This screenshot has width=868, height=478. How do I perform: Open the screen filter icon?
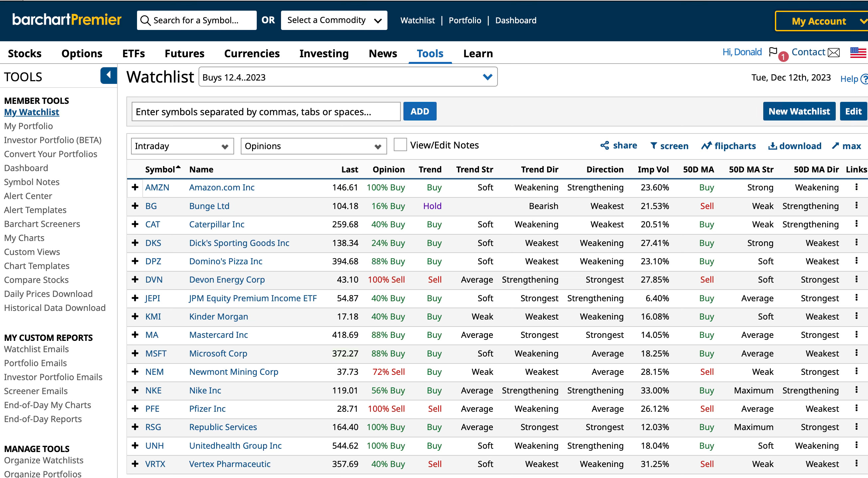(653, 146)
